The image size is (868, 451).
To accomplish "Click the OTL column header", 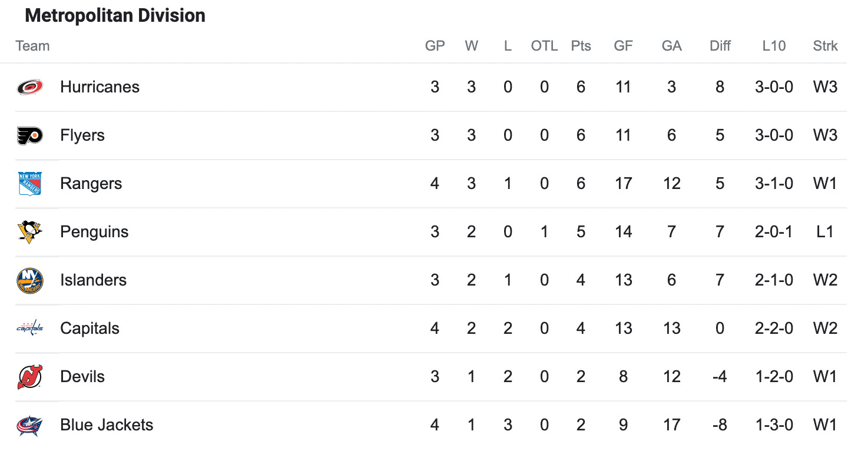I will 544,46.
